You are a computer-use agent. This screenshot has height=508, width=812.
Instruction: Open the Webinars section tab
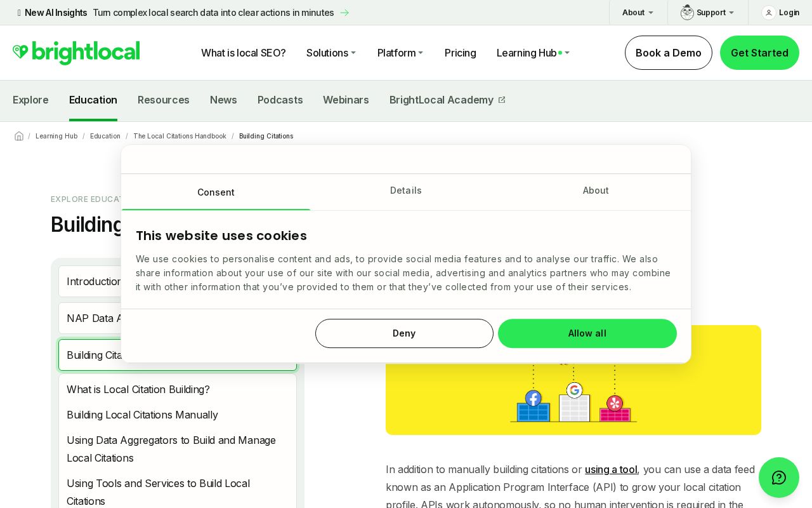(346, 100)
